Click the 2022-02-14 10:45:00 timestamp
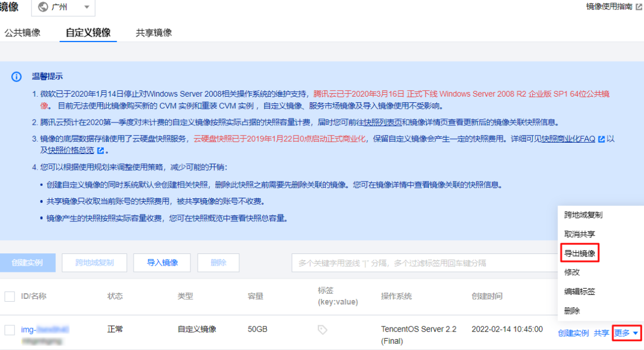The width and height of the screenshot is (644, 350). click(507, 329)
